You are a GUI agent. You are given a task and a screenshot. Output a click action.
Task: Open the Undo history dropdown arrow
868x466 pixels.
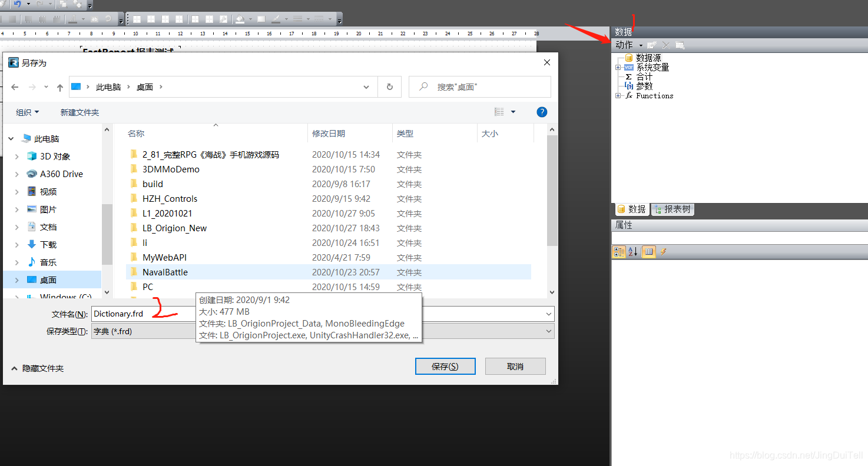(x=28, y=4)
